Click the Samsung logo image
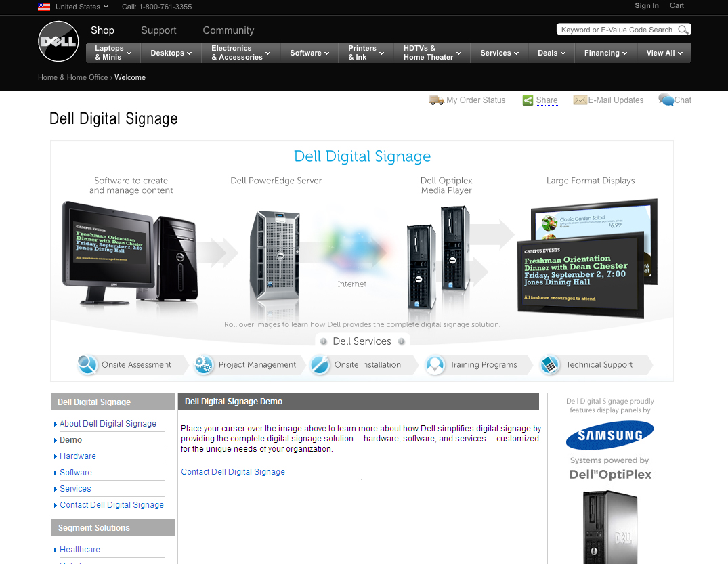This screenshot has width=728, height=564. [x=609, y=435]
